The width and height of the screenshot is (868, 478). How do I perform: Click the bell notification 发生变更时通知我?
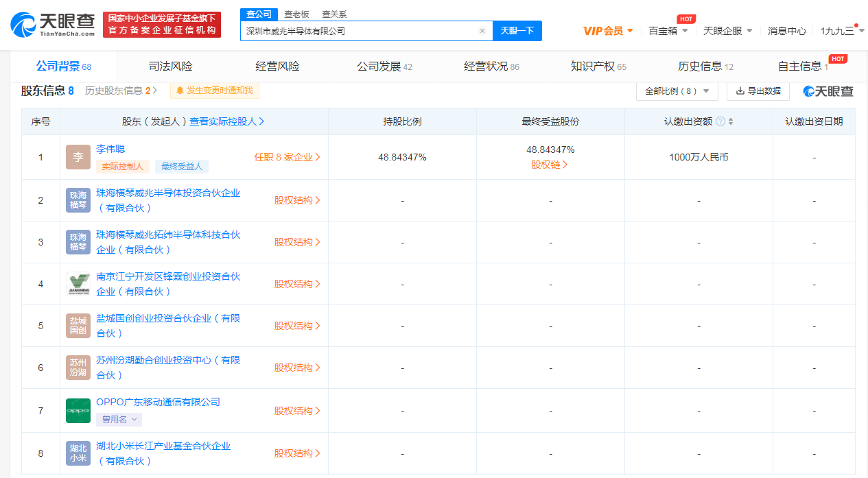coord(215,91)
